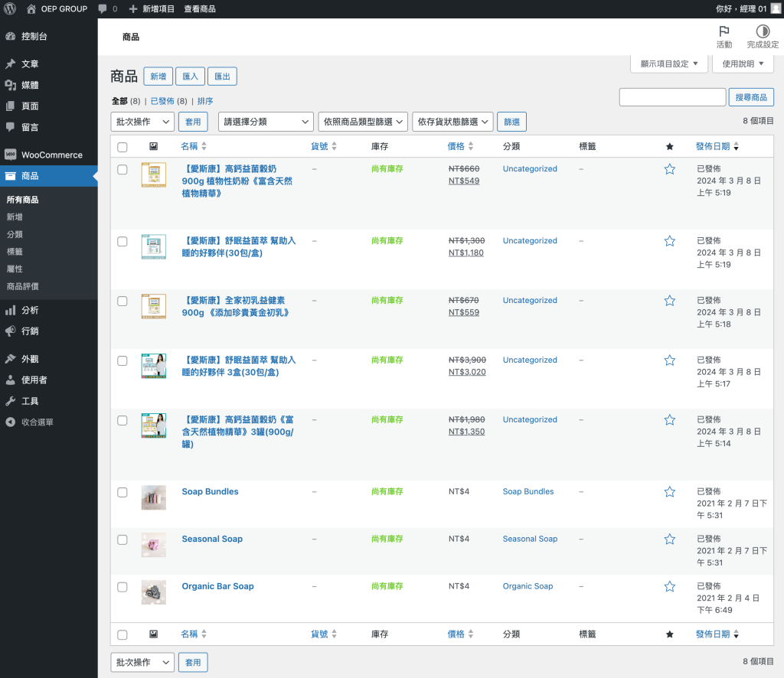Open the 依存貨狀態篩選 stock status dropdown
Viewport: 784px width, 678px height.
coord(452,122)
